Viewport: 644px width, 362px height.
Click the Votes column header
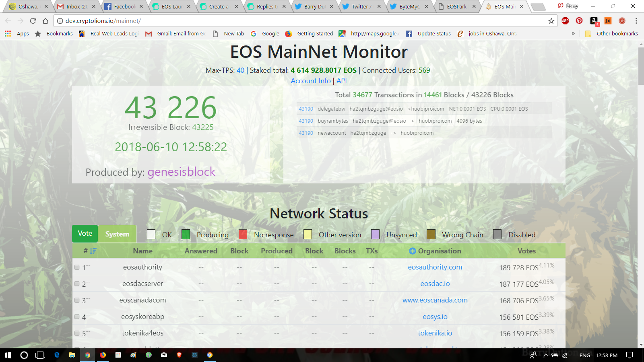[526, 251]
